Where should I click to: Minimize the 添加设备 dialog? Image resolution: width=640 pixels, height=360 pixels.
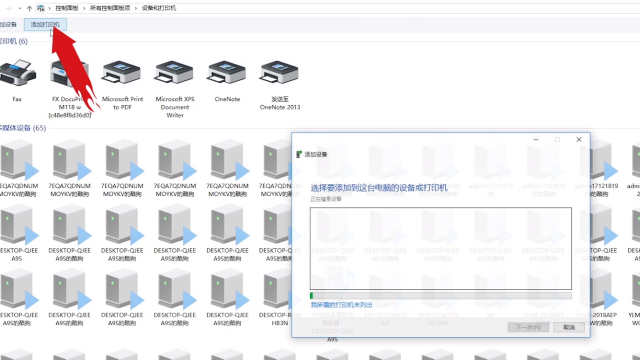(536, 140)
